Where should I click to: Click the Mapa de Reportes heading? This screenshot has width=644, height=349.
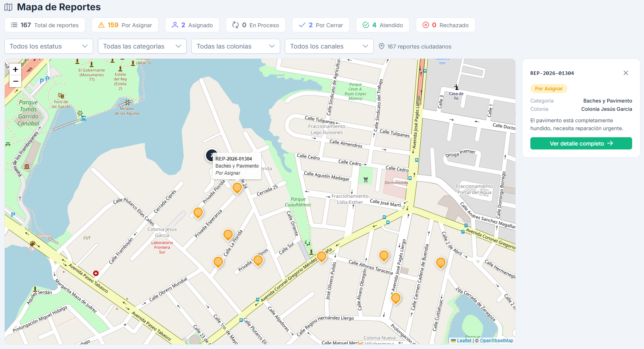tap(59, 7)
